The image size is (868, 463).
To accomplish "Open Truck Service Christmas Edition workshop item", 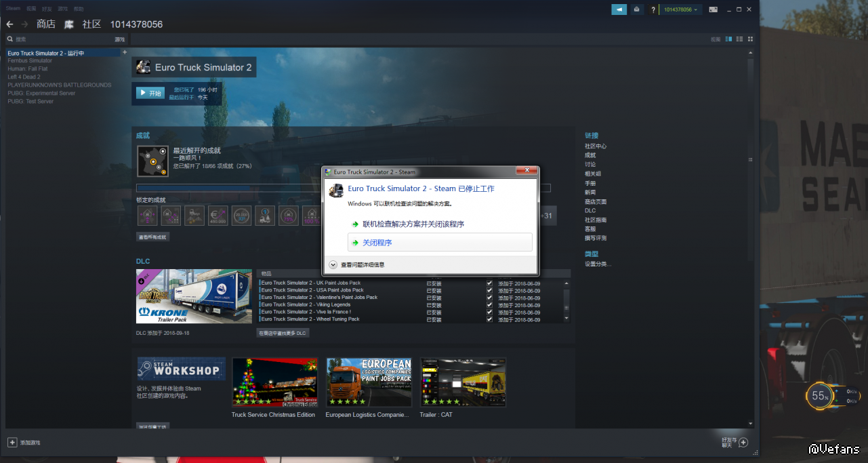I will pos(274,382).
